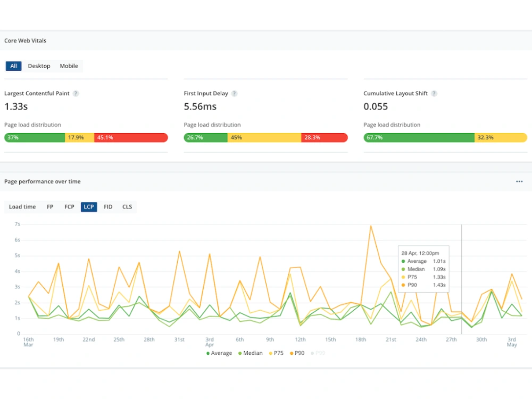
Task: Open the First Input Delay help icon
Action: (234, 93)
